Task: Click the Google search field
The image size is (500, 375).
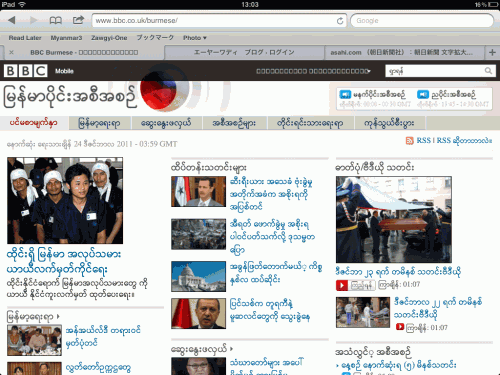Action: click(x=422, y=21)
